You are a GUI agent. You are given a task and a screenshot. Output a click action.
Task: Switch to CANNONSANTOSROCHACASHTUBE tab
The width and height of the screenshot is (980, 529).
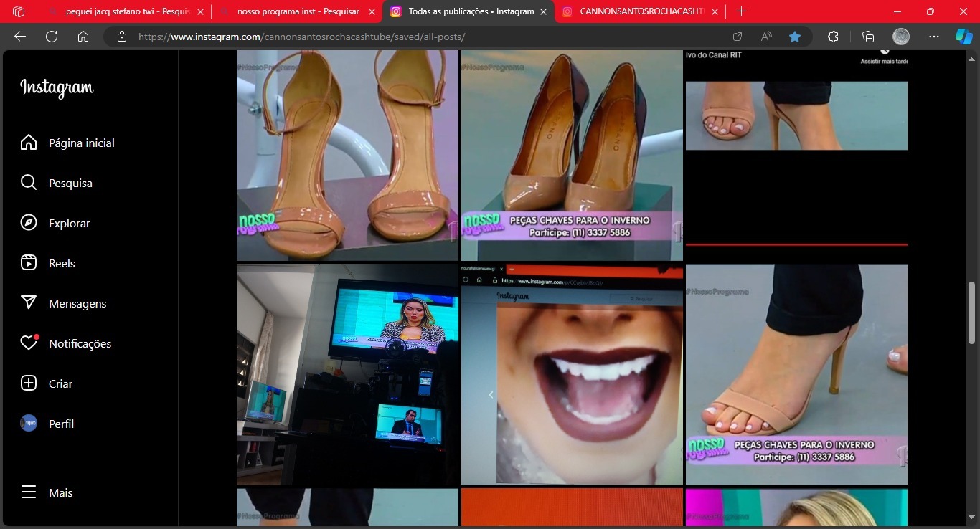639,11
